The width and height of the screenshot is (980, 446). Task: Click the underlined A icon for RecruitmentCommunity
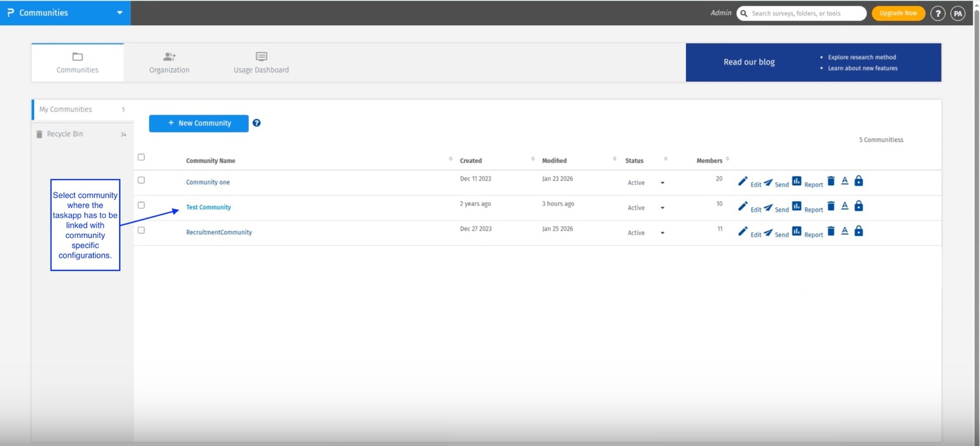point(845,231)
